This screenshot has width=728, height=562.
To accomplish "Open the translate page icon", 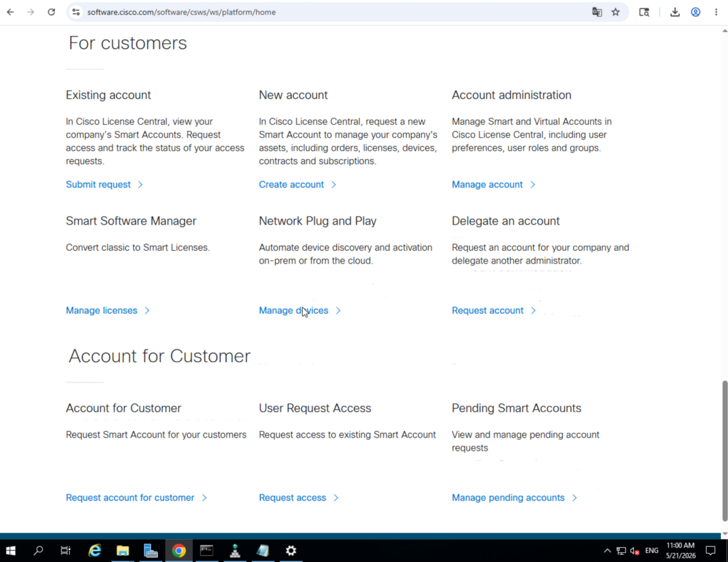I will pos(597,12).
